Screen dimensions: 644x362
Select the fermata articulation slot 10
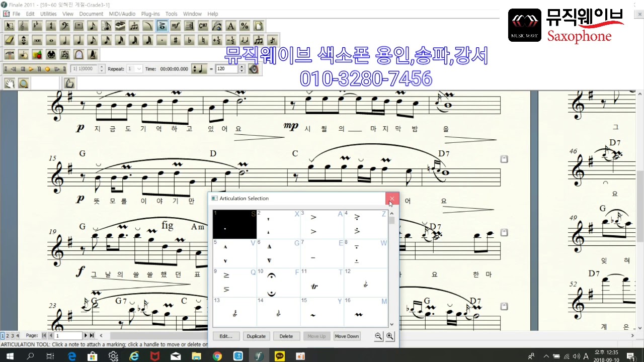[278, 283]
